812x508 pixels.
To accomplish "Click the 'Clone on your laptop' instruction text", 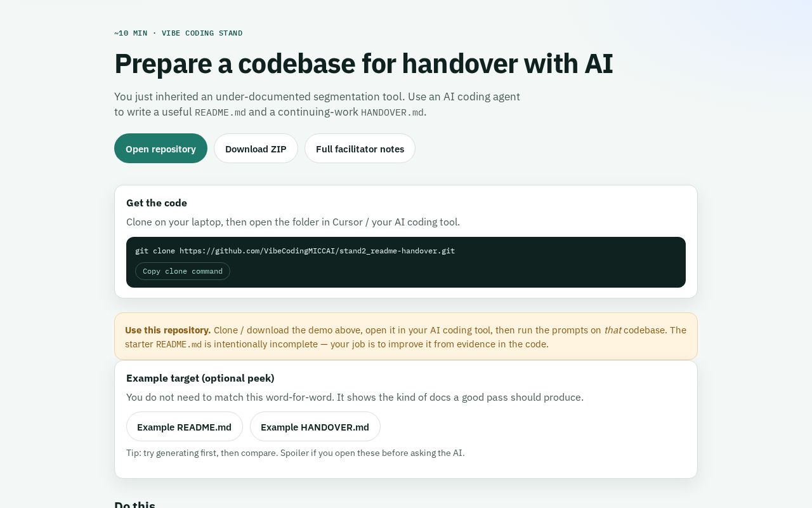I will [293, 222].
